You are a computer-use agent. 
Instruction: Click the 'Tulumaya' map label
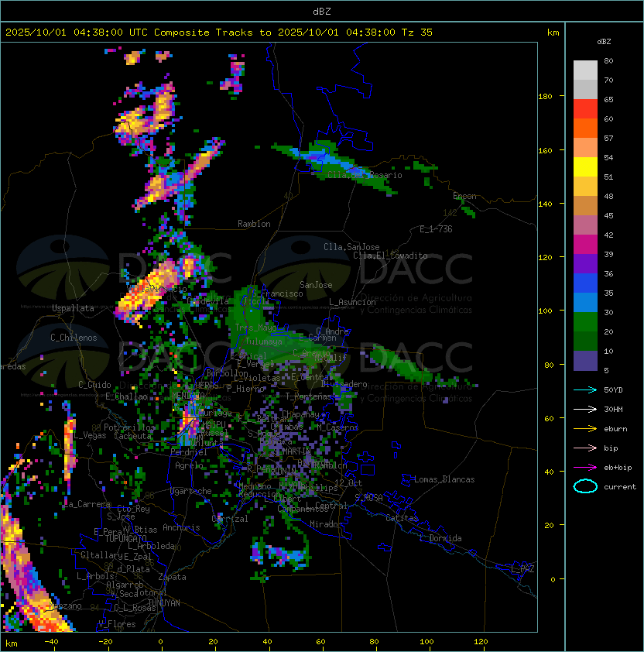coord(263,341)
